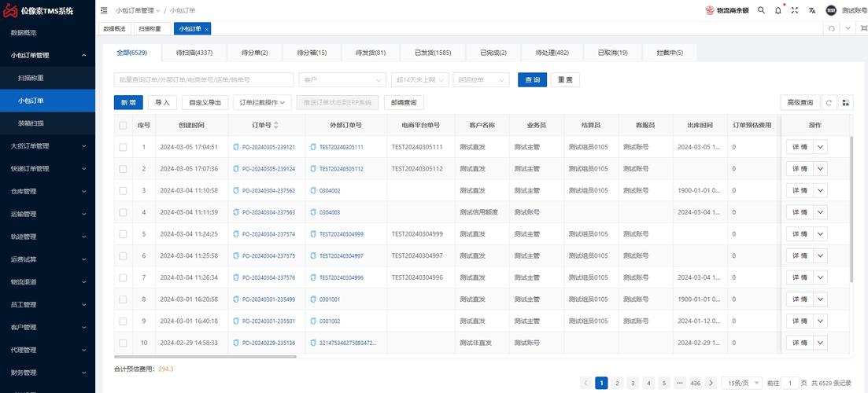This screenshot has height=393, width=868.
Task: Copy icon beside external order 0304003
Action: (x=313, y=212)
